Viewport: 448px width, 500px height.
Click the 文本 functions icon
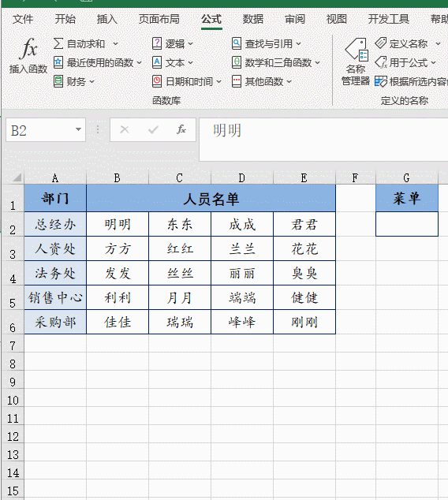pyautogui.click(x=156, y=62)
